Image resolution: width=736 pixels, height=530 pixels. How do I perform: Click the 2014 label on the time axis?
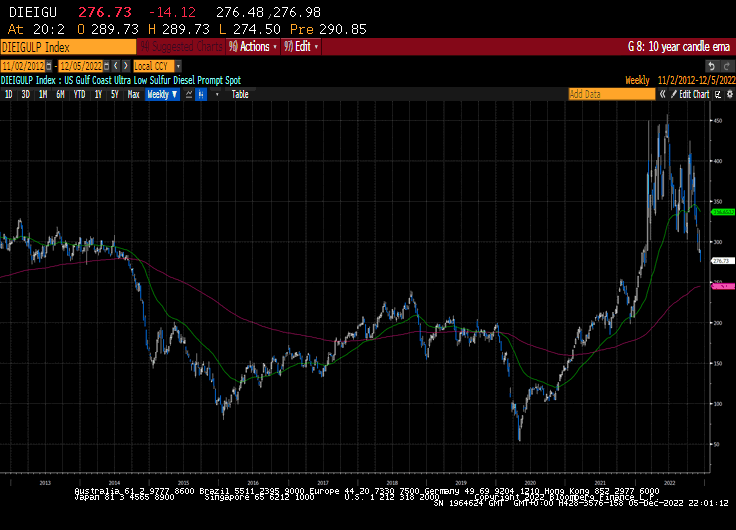pos(114,483)
